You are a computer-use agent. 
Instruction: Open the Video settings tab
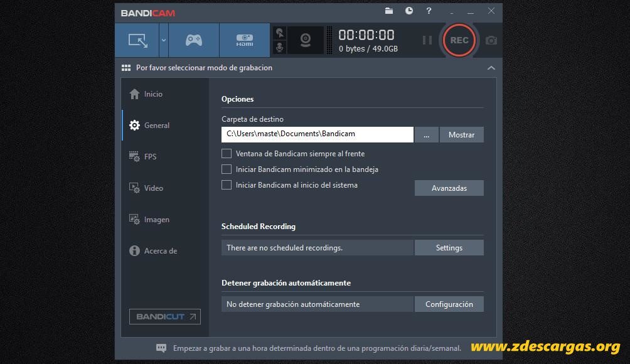(x=165, y=188)
